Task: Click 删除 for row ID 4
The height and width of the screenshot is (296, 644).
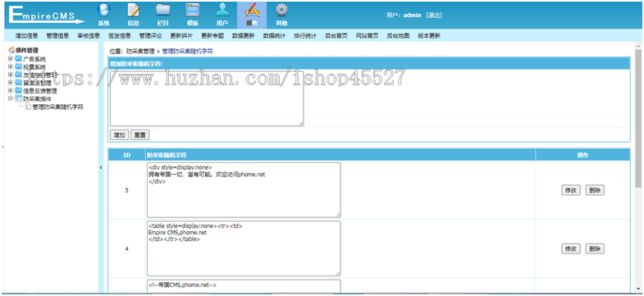Action: 595,248
